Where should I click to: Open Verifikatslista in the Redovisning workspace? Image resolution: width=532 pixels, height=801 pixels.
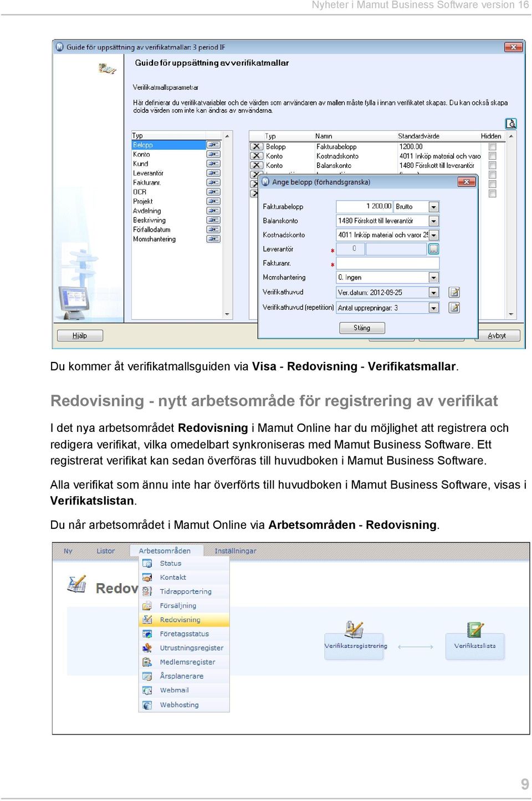point(475,641)
